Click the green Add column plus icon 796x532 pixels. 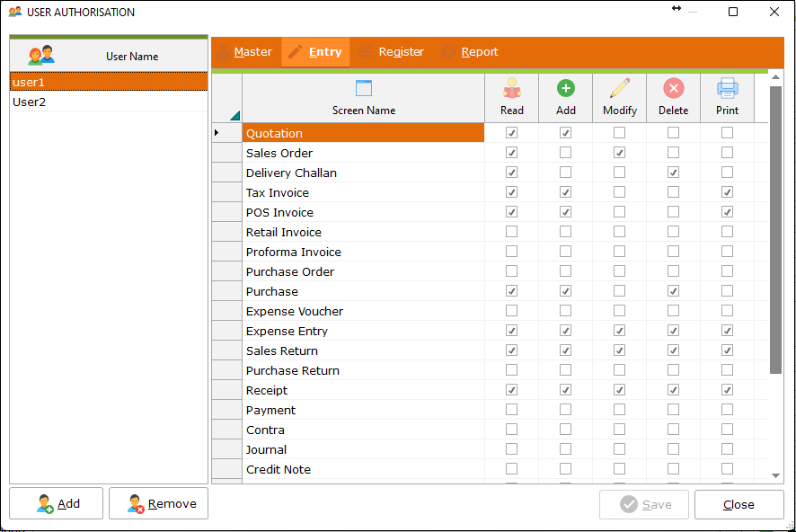(x=565, y=88)
